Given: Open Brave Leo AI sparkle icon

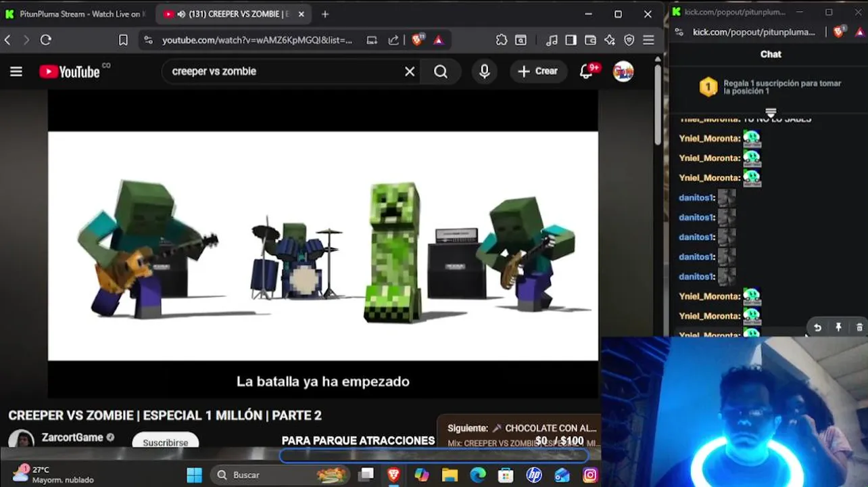Looking at the screenshot, I should pyautogui.click(x=610, y=41).
